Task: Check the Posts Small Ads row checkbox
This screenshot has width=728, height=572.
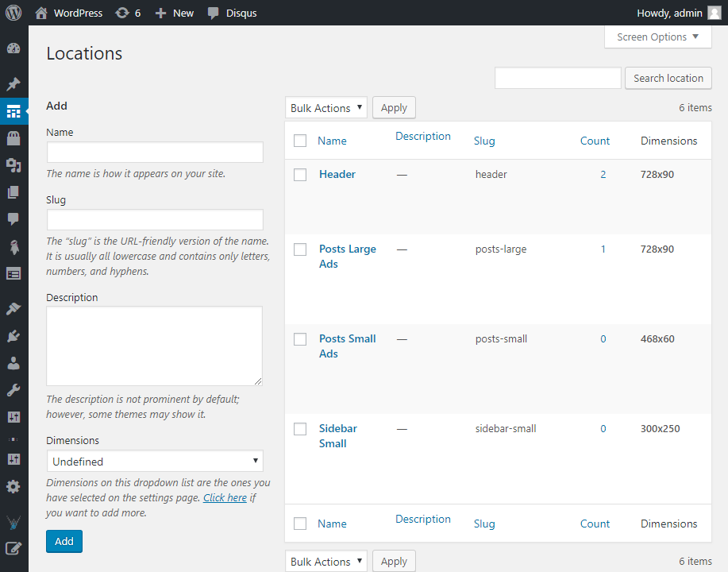Action: point(300,339)
